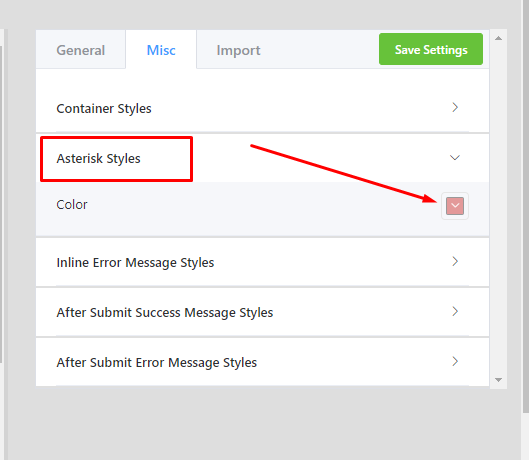The width and height of the screenshot is (529, 460).
Task: Expand Container Styles chevron arrow
Action: 455,108
